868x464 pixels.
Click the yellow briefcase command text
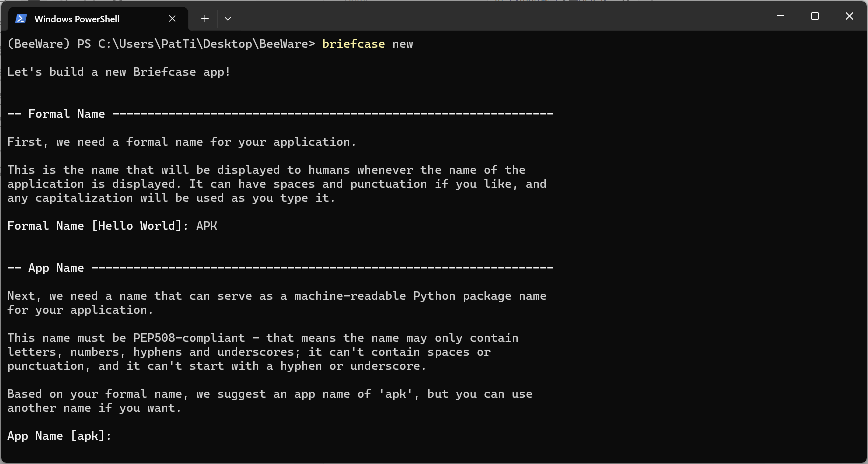[x=353, y=44]
